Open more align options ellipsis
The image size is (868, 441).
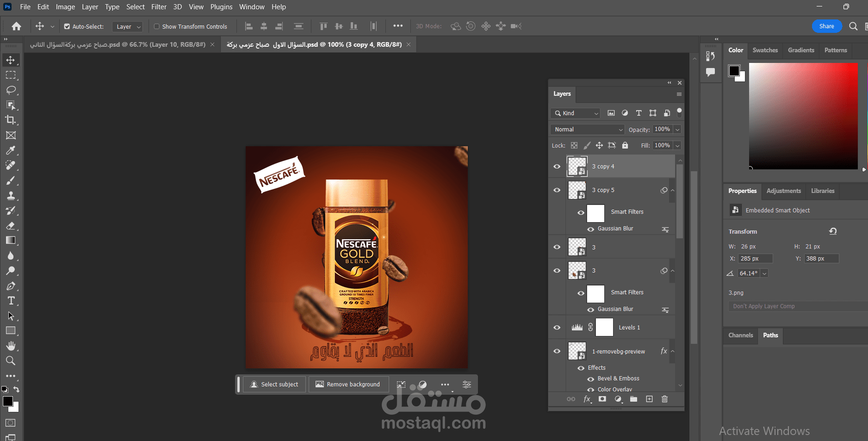click(x=398, y=26)
